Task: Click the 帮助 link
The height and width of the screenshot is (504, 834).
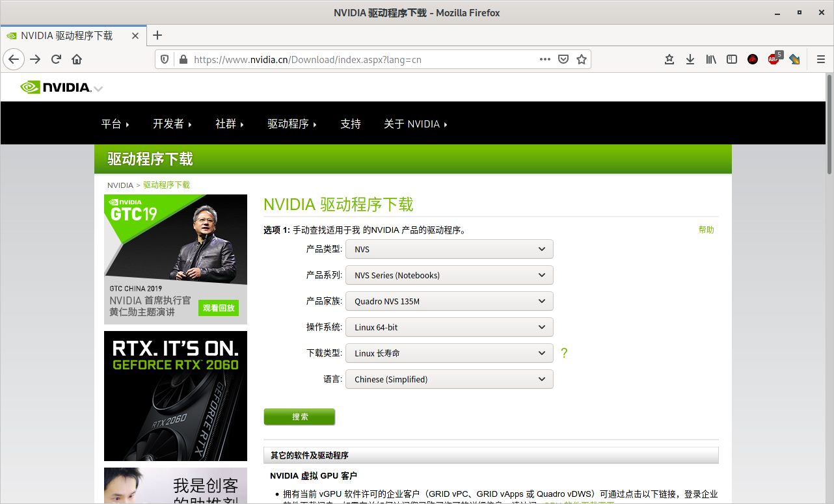Action: point(706,230)
